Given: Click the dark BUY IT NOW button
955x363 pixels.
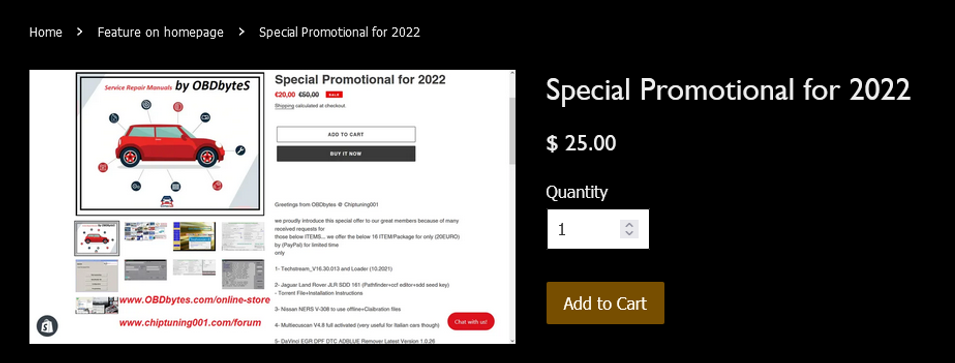Looking at the screenshot, I should click(x=346, y=153).
